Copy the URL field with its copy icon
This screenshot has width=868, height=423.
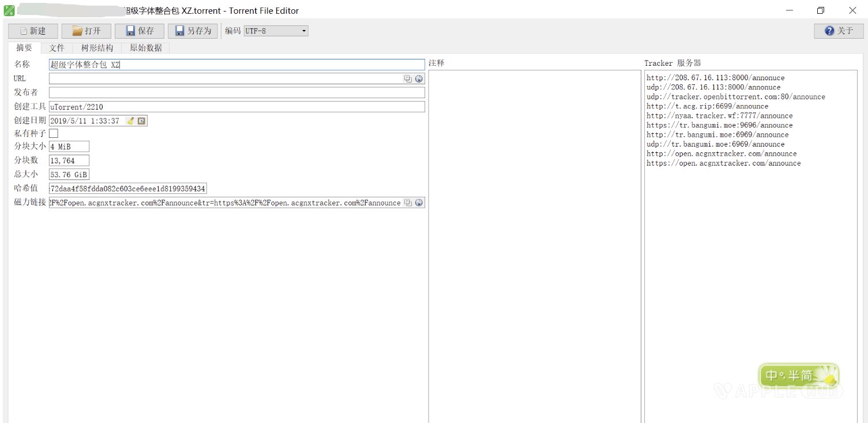tap(408, 79)
